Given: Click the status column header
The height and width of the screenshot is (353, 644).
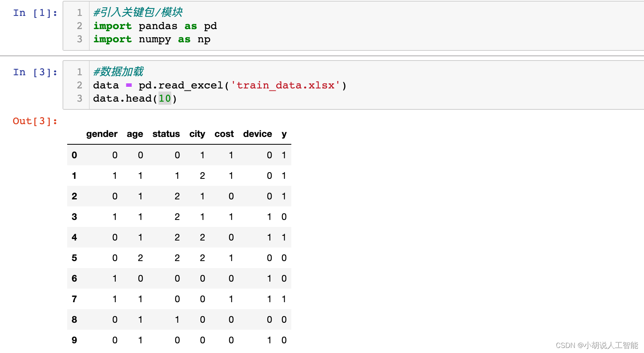Looking at the screenshot, I should pyautogui.click(x=166, y=134).
